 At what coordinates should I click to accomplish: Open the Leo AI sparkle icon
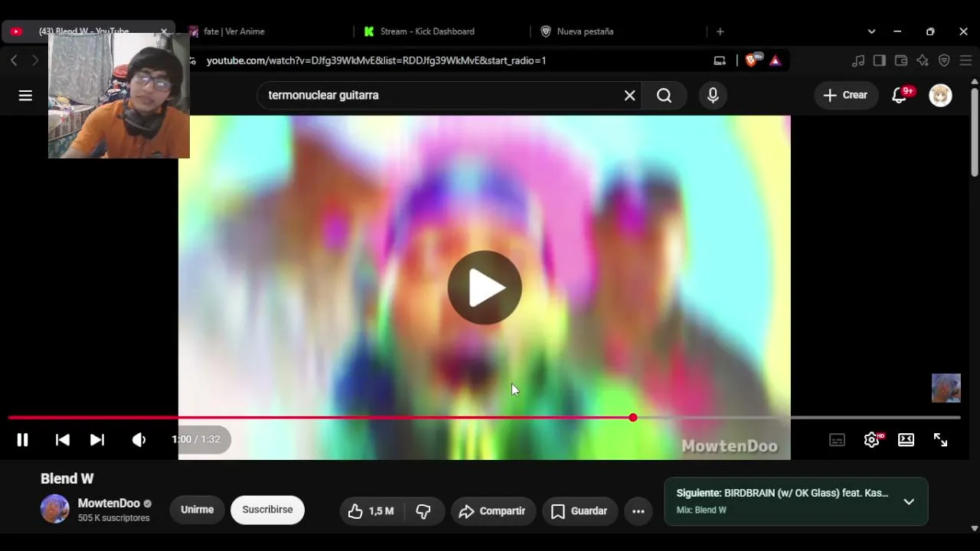coord(923,60)
